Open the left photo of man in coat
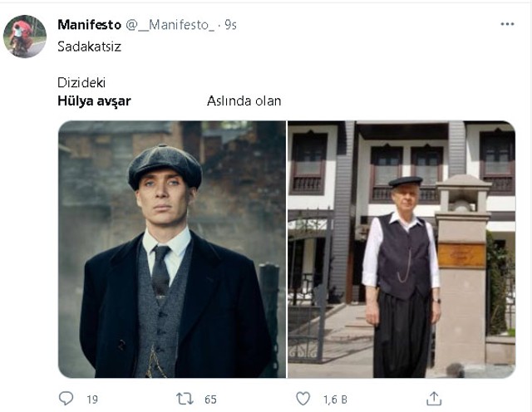This screenshot has height=412, width=532. [172, 249]
